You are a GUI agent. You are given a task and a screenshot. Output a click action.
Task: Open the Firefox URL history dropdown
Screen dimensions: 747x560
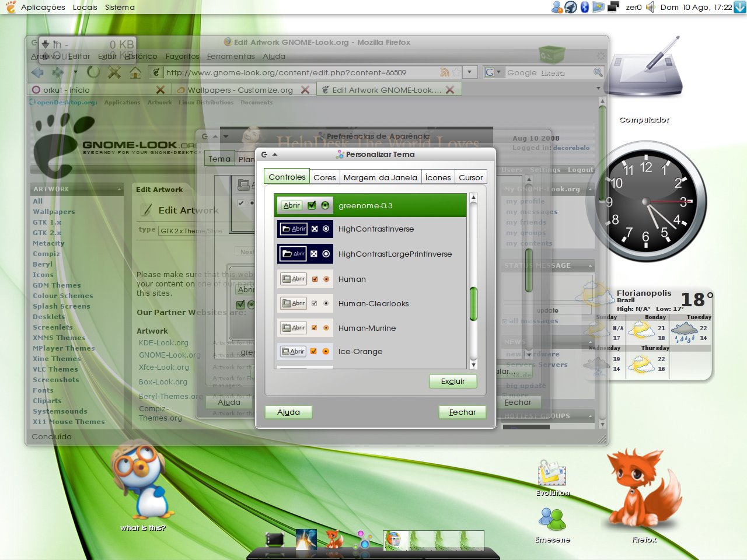(470, 72)
